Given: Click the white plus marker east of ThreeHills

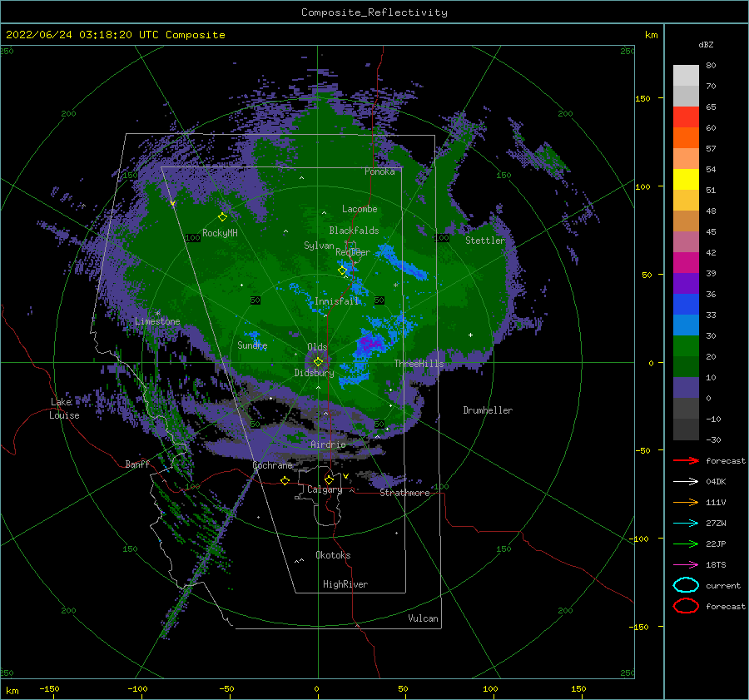Looking at the screenshot, I should point(470,335).
